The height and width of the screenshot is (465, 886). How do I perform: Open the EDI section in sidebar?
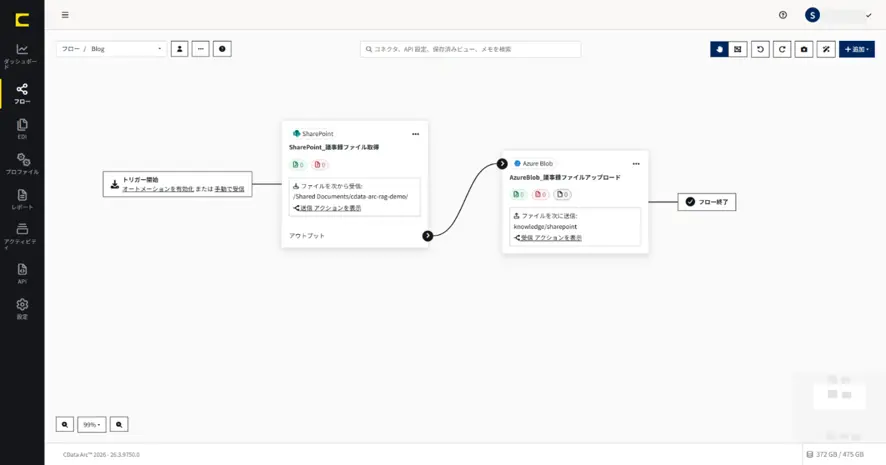tap(22, 128)
